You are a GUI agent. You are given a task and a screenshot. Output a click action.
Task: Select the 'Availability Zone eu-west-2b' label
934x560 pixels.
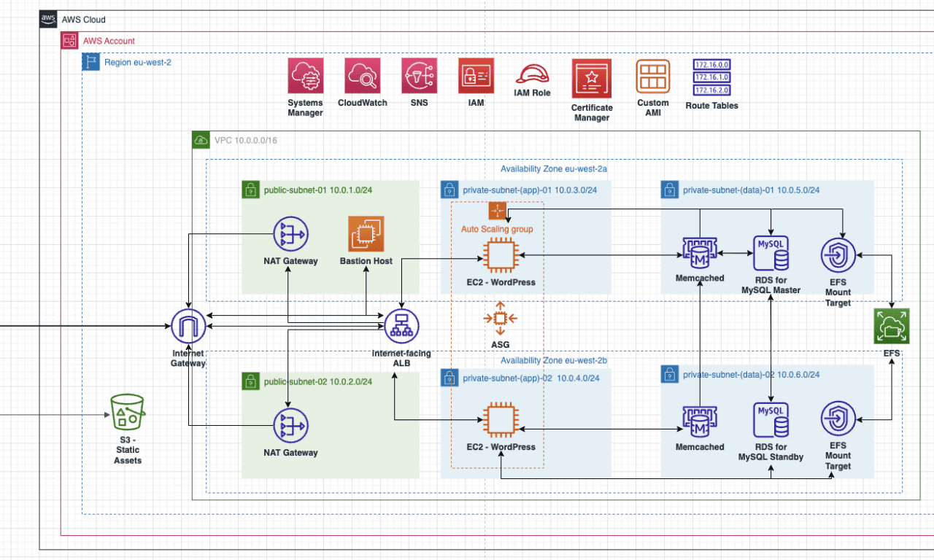(554, 360)
